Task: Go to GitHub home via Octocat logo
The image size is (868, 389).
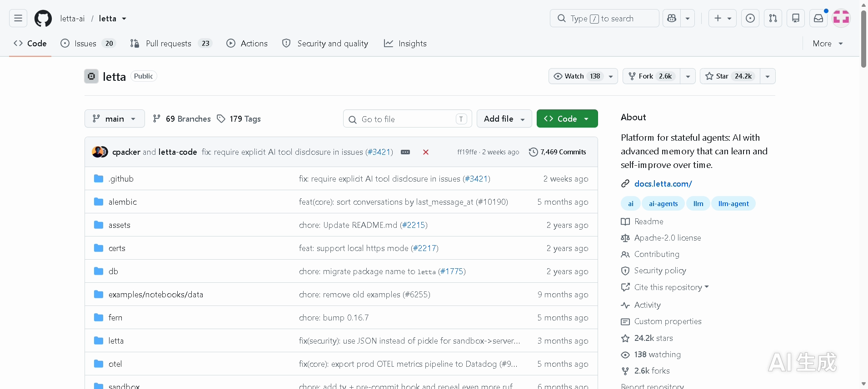Action: [x=43, y=18]
